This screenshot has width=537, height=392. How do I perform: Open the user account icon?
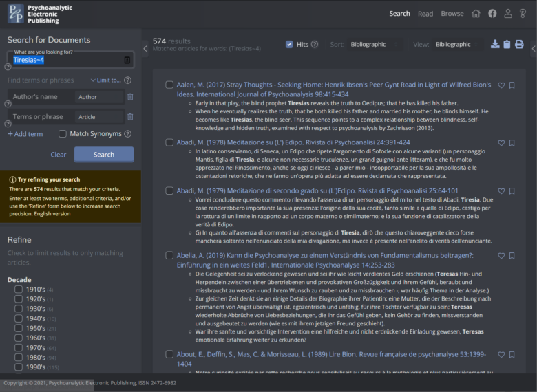[508, 13]
